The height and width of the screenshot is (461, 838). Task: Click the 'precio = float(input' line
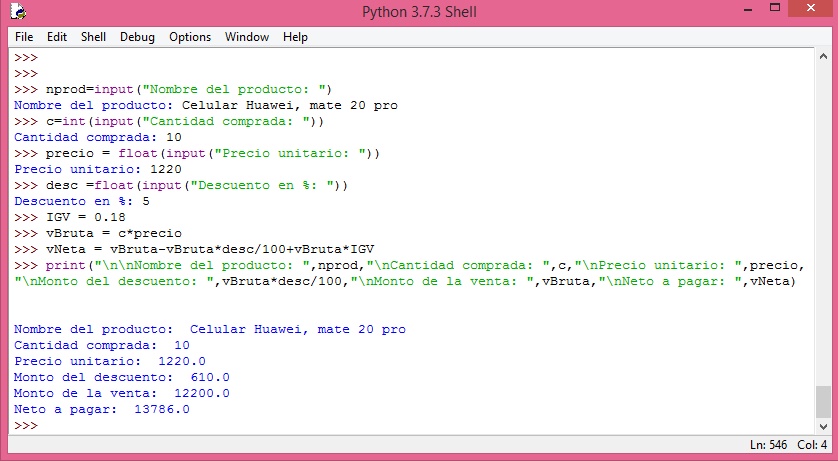tap(197, 153)
